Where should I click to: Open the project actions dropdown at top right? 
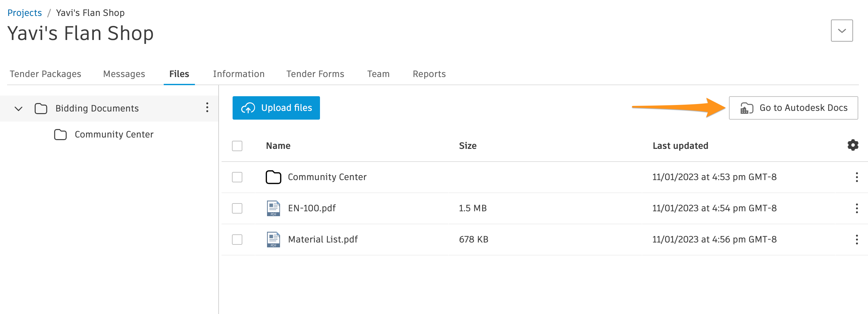[841, 30]
